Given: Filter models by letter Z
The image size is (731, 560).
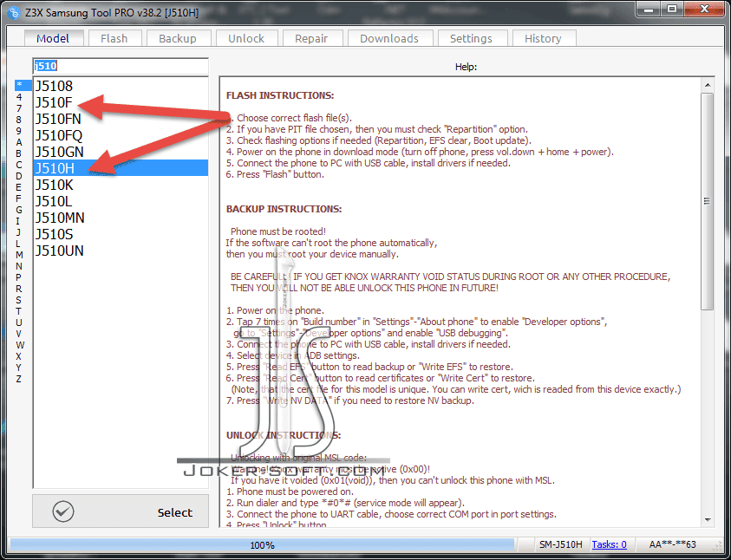Looking at the screenshot, I should click(x=19, y=379).
